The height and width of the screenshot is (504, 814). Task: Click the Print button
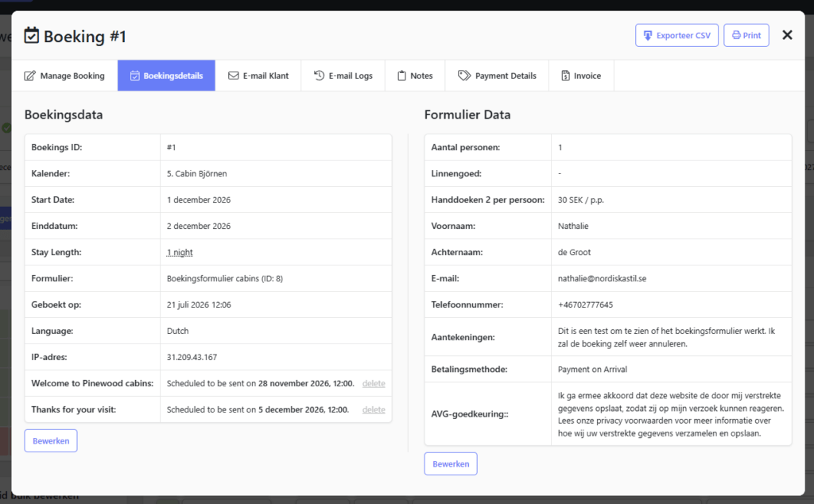click(746, 35)
